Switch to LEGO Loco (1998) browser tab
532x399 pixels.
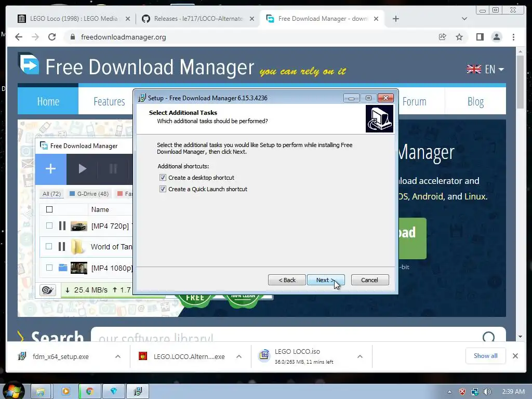click(x=73, y=19)
